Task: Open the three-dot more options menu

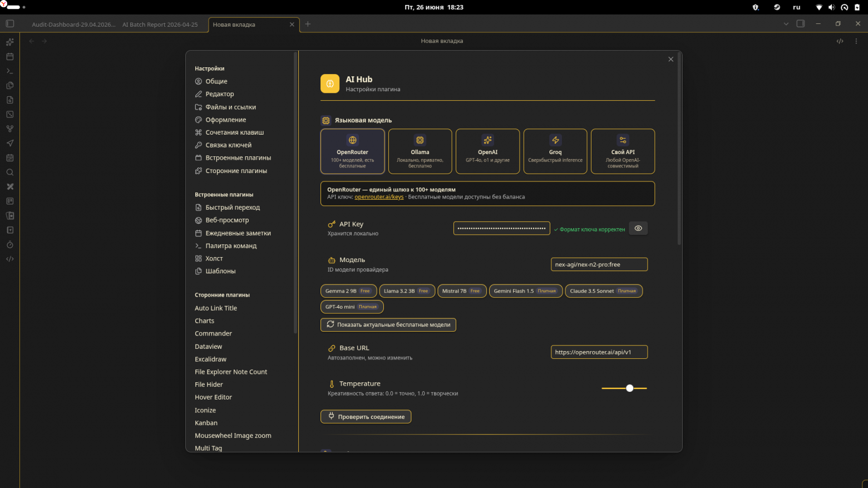Action: coord(856,41)
